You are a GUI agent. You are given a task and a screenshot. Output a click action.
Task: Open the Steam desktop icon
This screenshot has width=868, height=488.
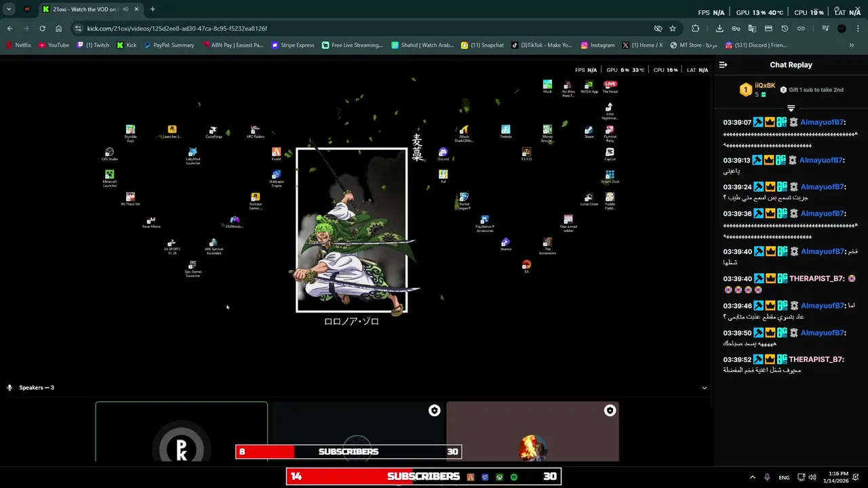point(589,131)
